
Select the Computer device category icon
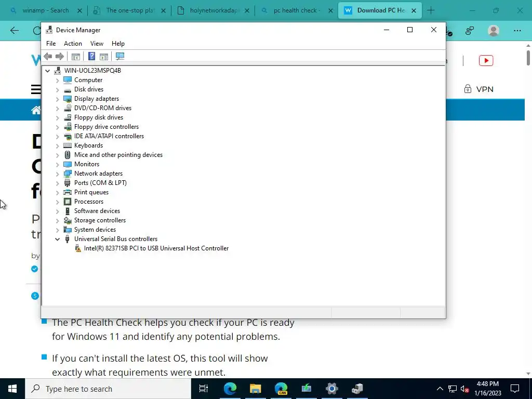point(68,79)
